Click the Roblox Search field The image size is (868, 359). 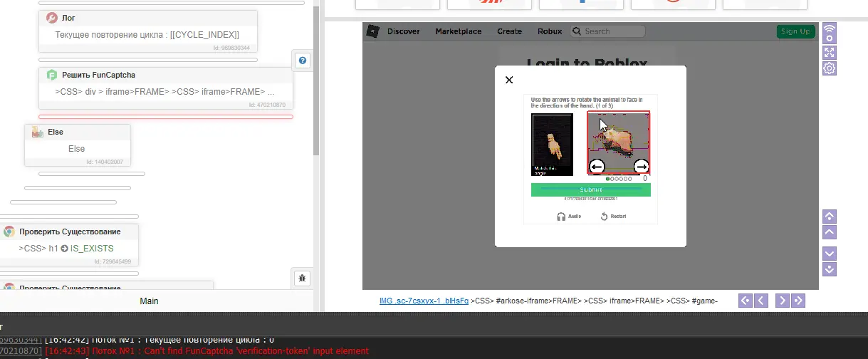pyautogui.click(x=607, y=31)
